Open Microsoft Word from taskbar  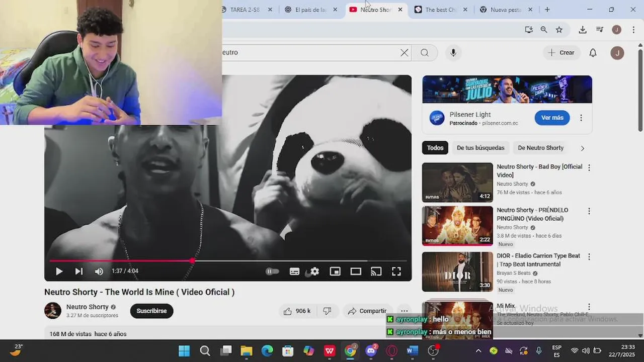413,350
